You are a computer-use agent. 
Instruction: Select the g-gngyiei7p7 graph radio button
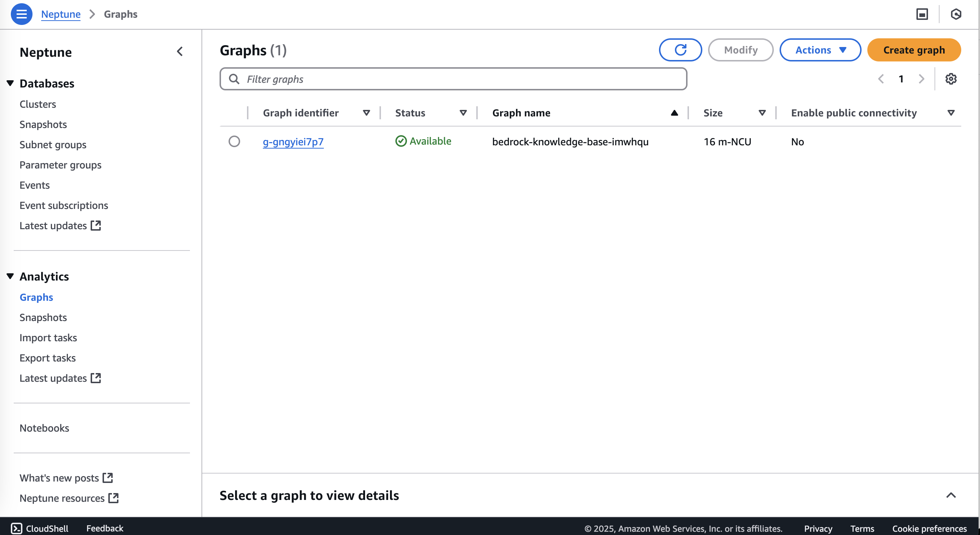[x=234, y=141]
